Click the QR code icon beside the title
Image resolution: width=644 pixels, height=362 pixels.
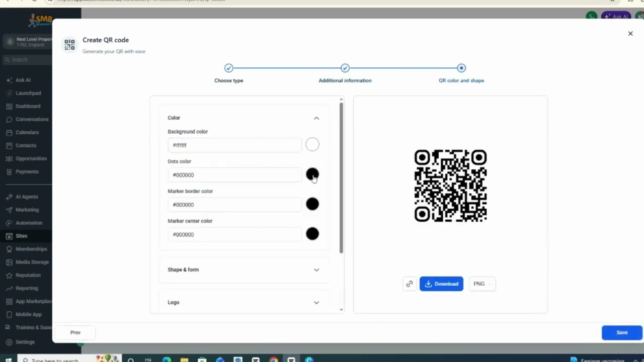tap(69, 45)
